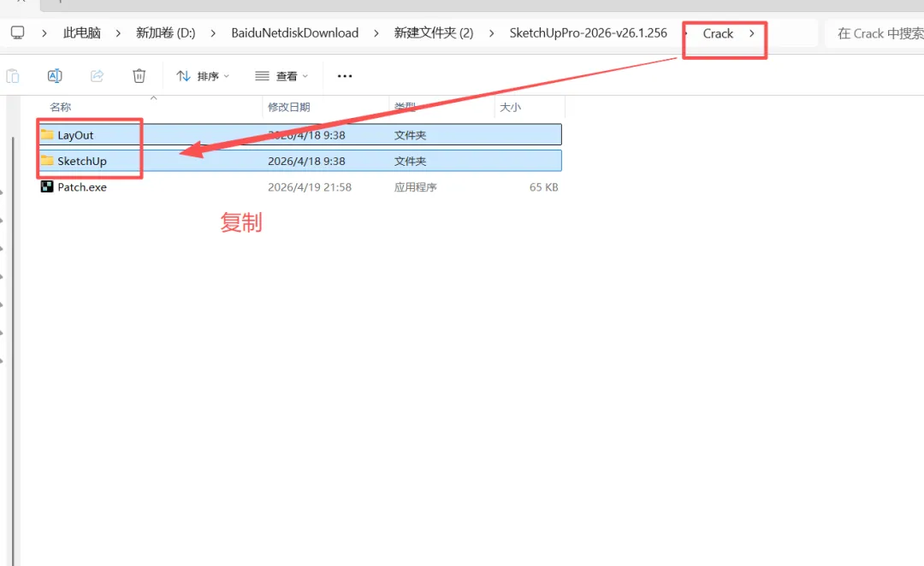
Task: Expand chevron after BaiduNetdiskDownload breadcrumb
Action: coord(376,33)
